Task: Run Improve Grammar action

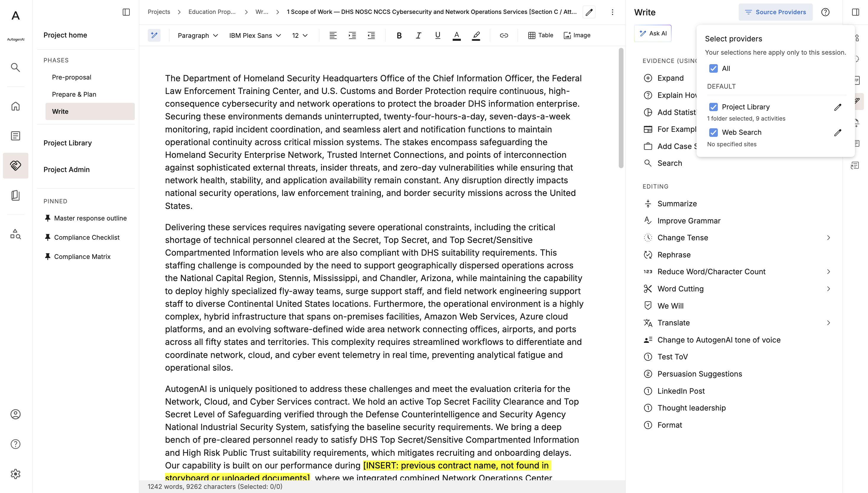Action: coord(689,221)
